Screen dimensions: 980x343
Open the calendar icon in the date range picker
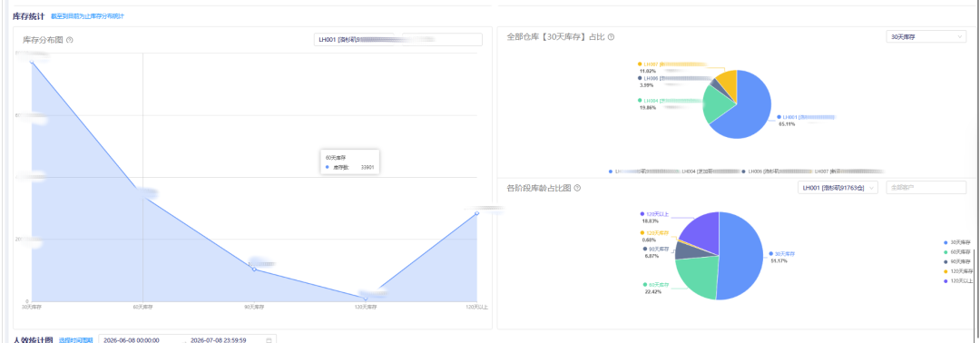(x=269, y=340)
